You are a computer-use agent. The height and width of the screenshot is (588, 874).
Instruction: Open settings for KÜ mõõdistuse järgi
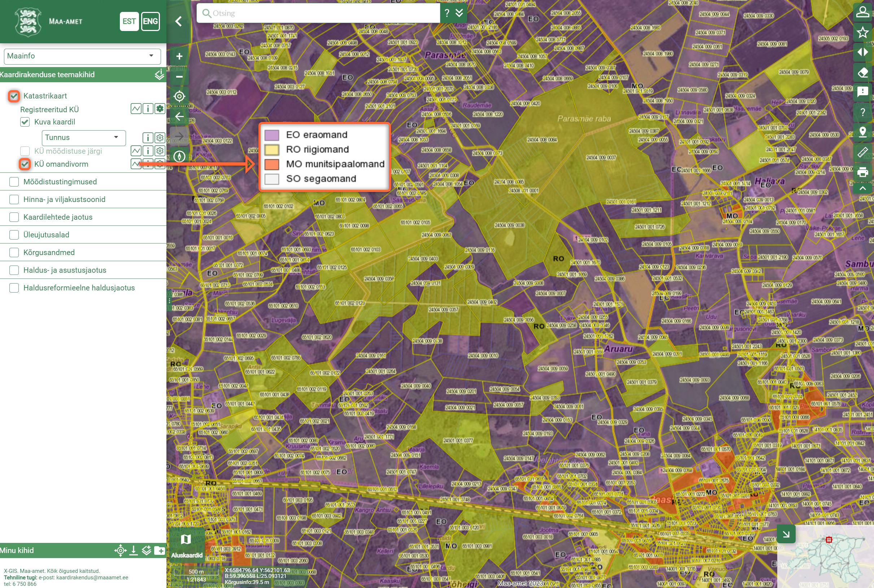(160, 151)
